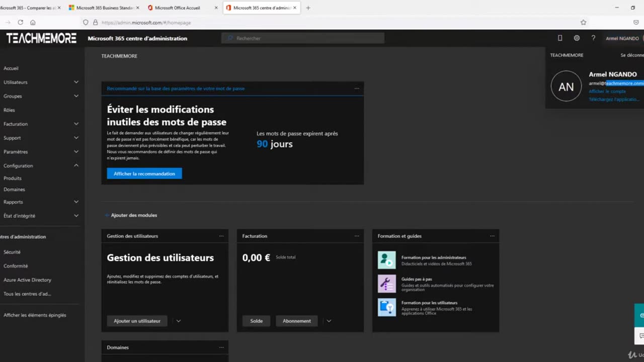
Task: Open options of the password recommendation card
Action: [x=357, y=88]
